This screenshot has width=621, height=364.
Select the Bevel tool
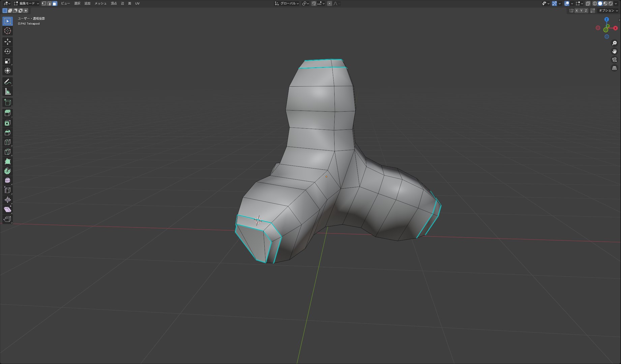[7, 132]
